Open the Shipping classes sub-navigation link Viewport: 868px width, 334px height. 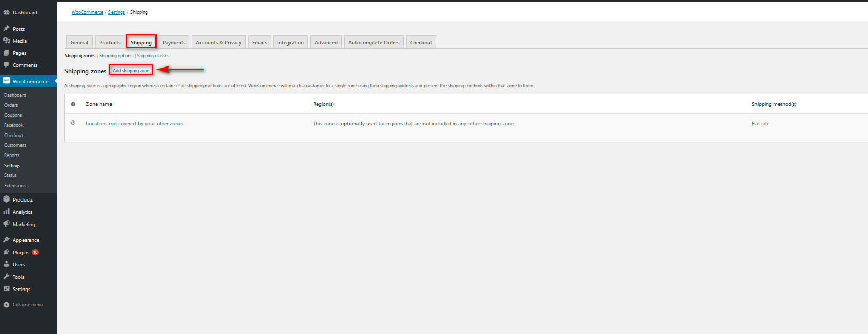[153, 56]
